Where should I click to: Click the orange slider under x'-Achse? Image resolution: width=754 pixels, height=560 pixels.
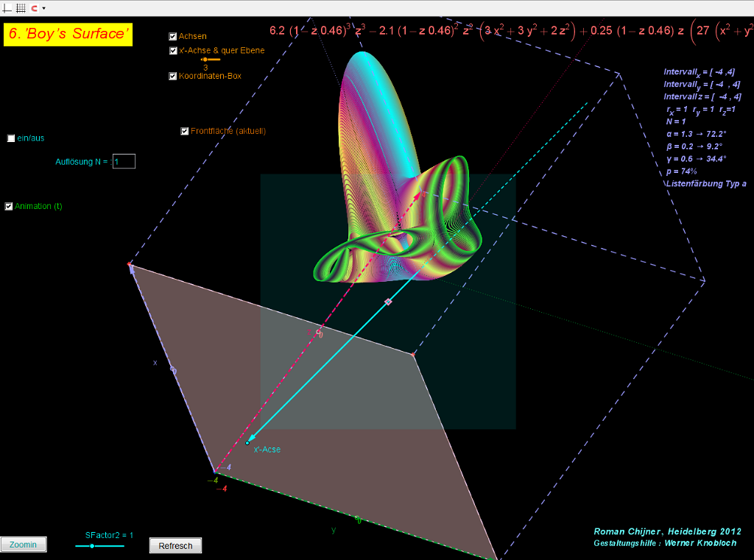click(205, 59)
